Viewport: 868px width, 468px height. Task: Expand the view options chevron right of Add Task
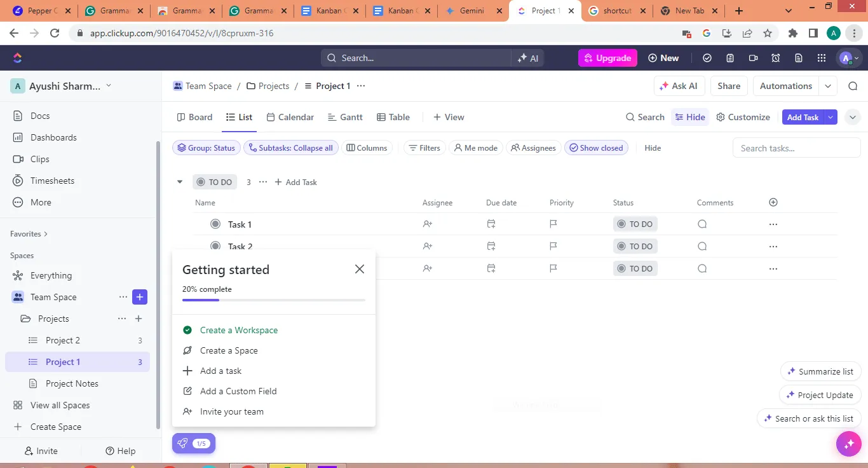(853, 117)
